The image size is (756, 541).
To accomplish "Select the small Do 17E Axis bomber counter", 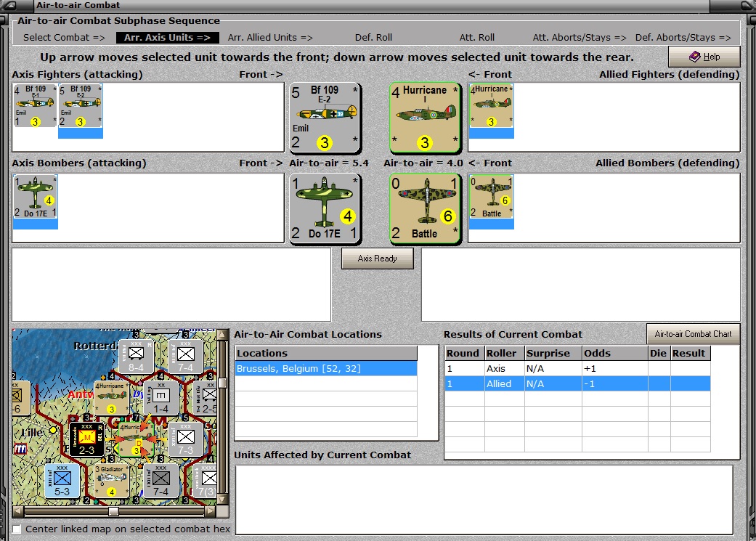I will click(x=35, y=197).
